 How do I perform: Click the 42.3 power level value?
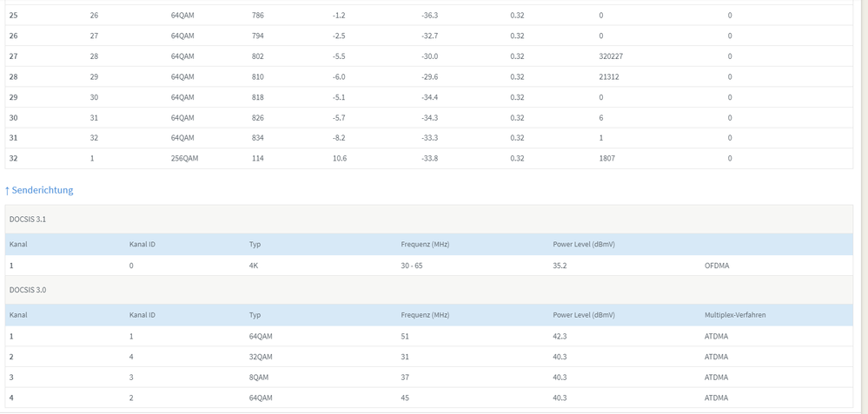coord(560,337)
